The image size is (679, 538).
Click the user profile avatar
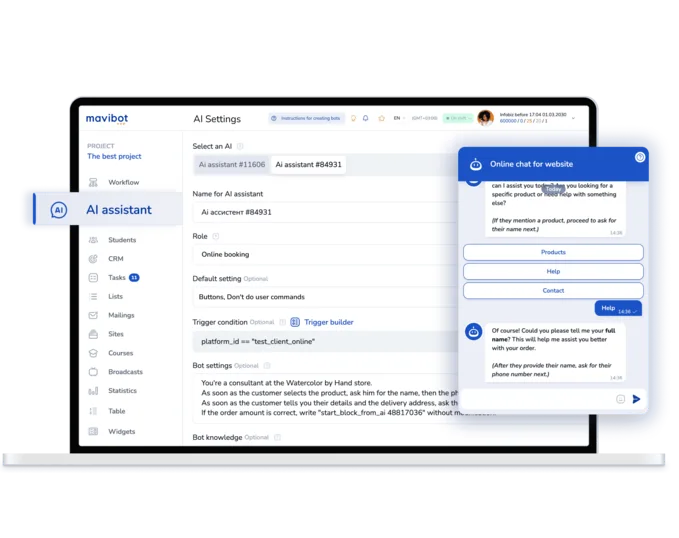(485, 118)
